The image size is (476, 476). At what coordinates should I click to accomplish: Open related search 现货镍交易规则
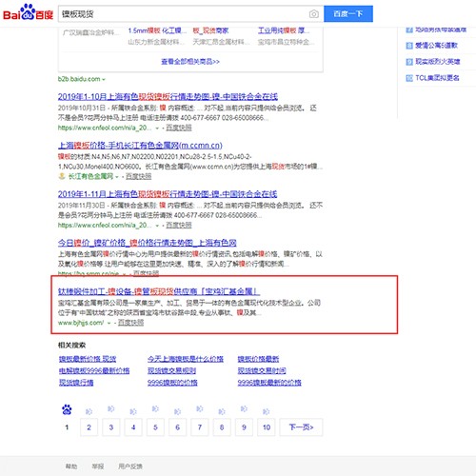tap(171, 370)
